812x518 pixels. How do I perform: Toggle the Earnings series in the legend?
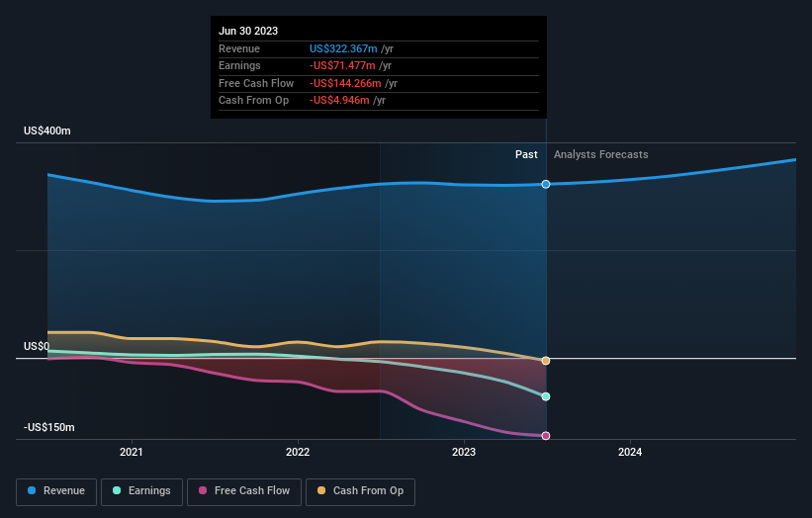point(141,491)
